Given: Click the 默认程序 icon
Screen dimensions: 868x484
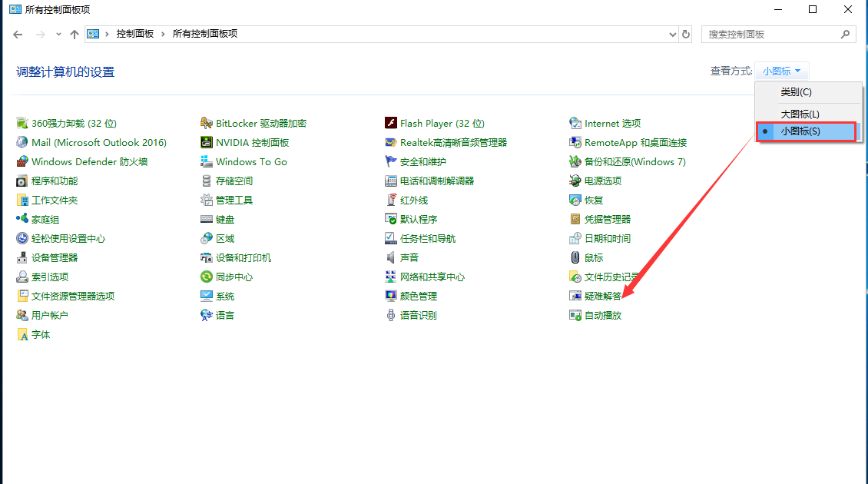Looking at the screenshot, I should (391, 219).
